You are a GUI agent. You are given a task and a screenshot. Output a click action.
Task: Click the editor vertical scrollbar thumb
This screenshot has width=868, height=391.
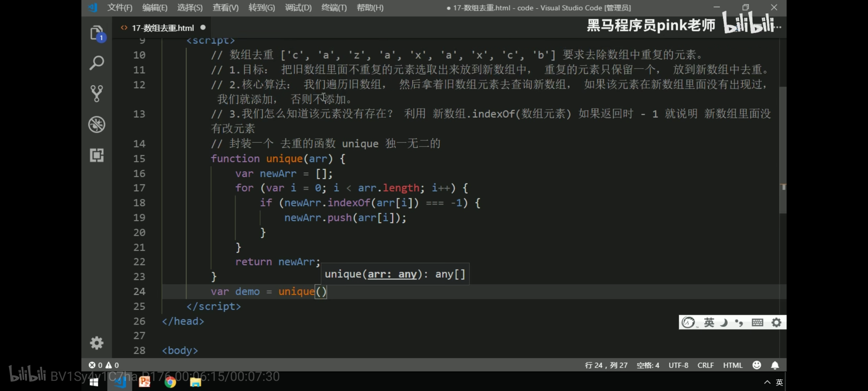(783, 150)
